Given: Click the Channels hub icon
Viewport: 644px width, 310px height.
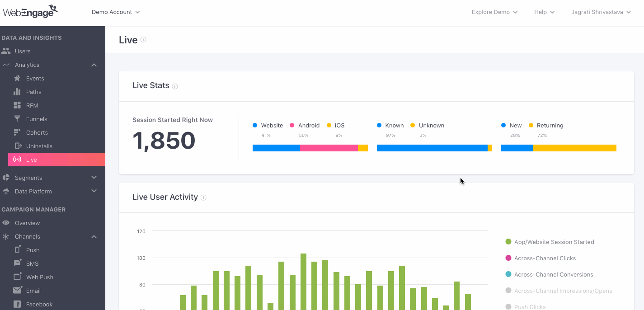Looking at the screenshot, I should 6,236.
